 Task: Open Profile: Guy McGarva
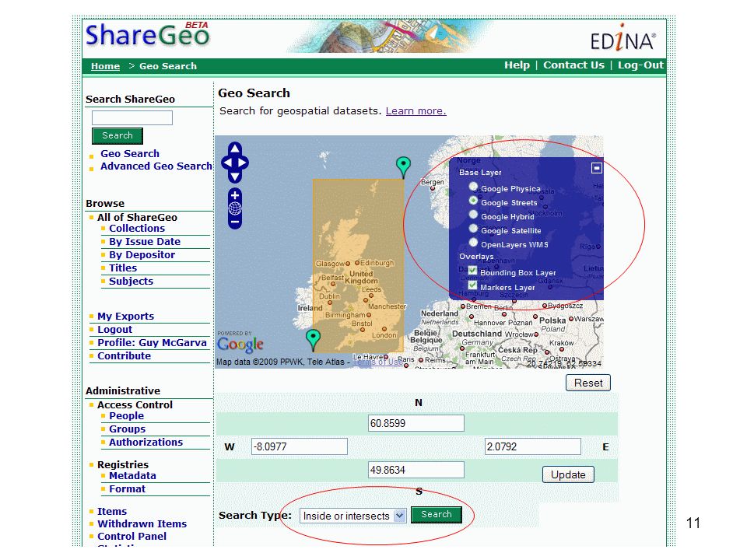point(152,343)
